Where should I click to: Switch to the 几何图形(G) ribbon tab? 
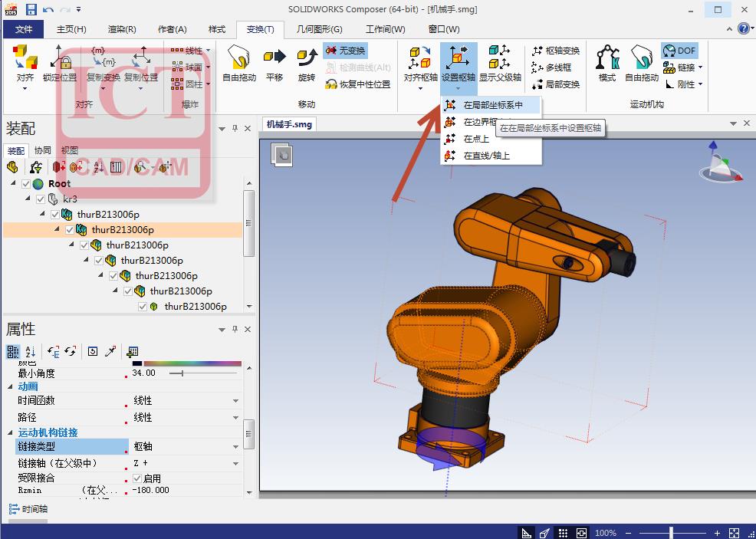[x=319, y=29]
